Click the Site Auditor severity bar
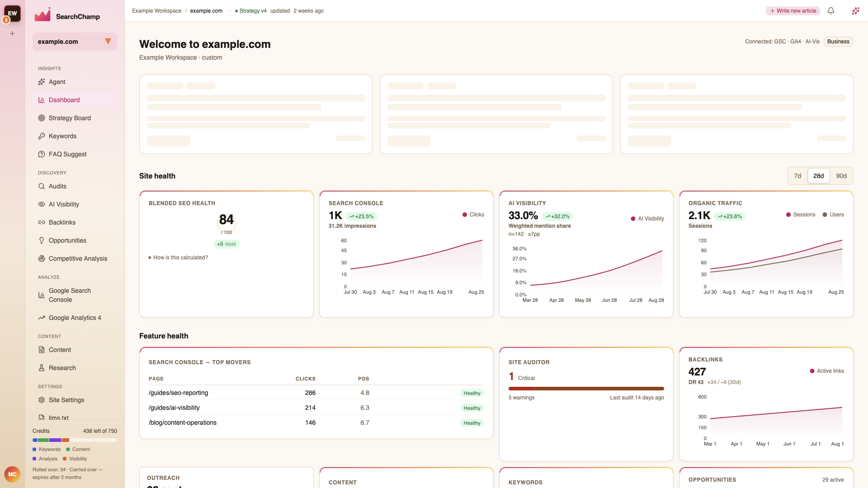868x488 pixels. coord(586,389)
